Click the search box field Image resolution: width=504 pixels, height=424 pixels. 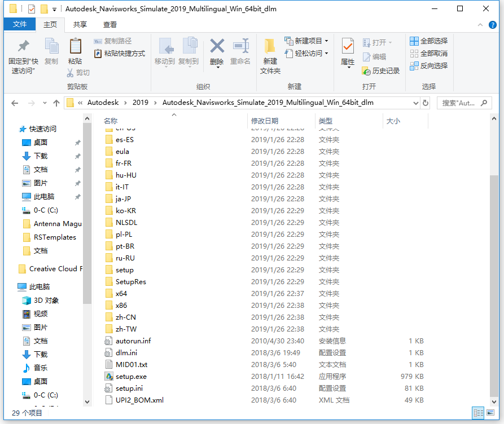[x=464, y=103]
